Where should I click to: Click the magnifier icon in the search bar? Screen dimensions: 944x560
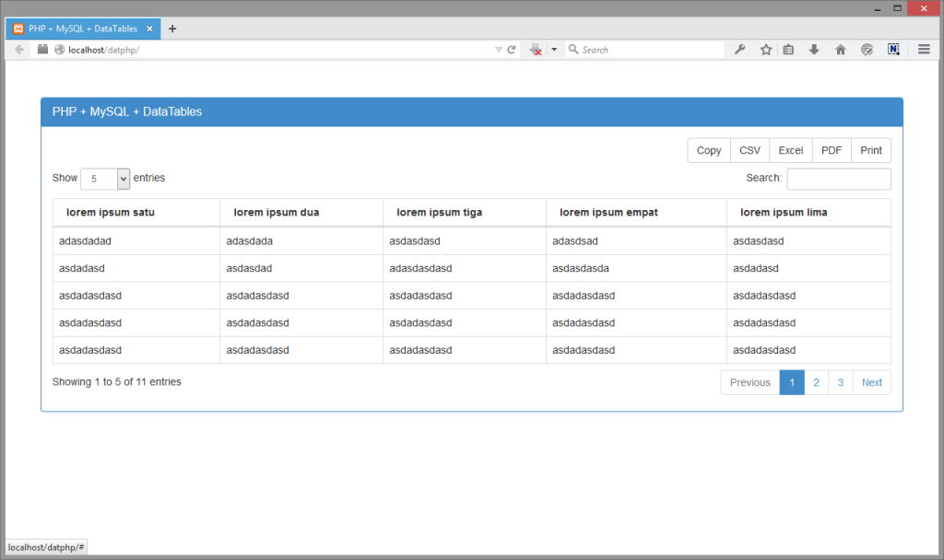[x=572, y=49]
